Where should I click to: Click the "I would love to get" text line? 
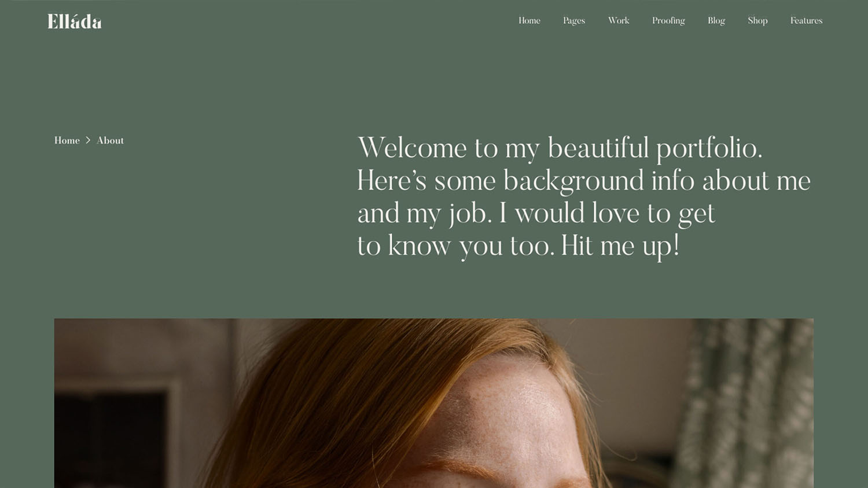(x=608, y=214)
